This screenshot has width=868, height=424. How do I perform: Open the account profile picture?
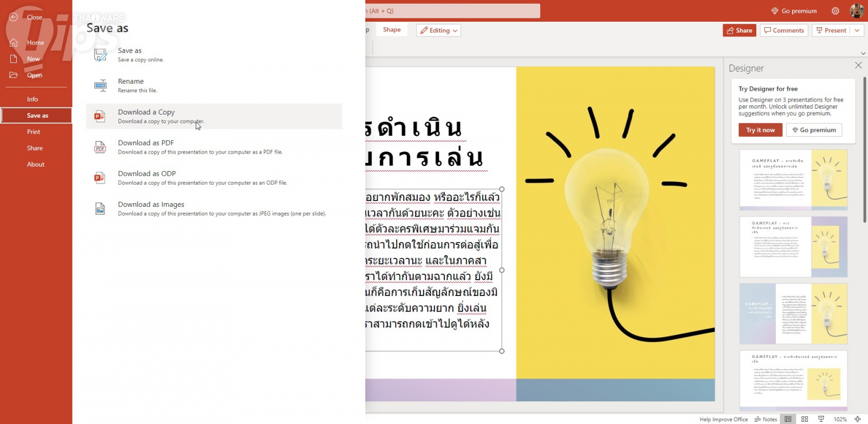[x=857, y=11]
